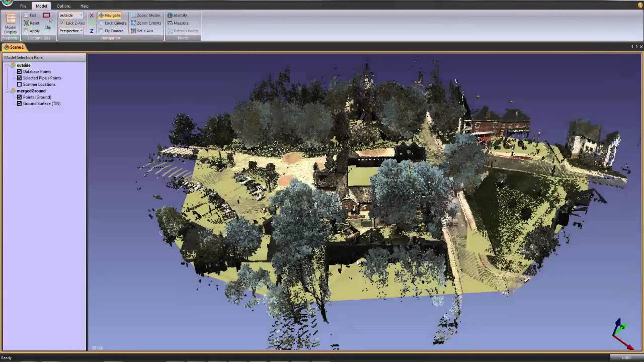Viewport: 644px width, 362px height.
Task: Click the application orb logo button
Action: tap(7, 3)
